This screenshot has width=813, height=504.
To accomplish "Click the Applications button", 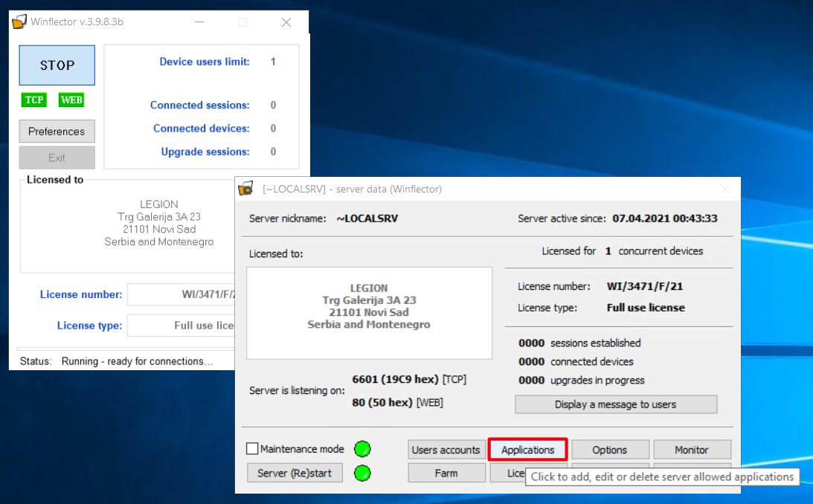I will coord(527,450).
